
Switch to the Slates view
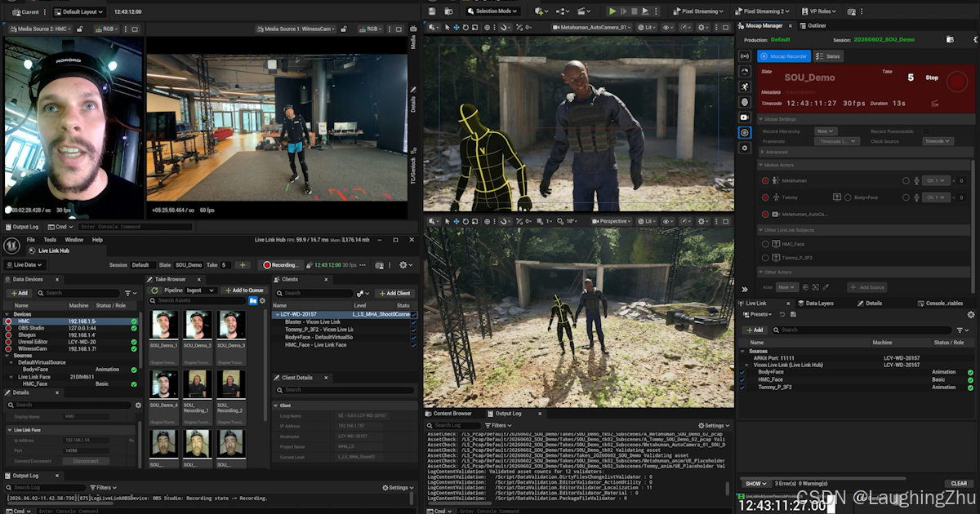tap(829, 56)
